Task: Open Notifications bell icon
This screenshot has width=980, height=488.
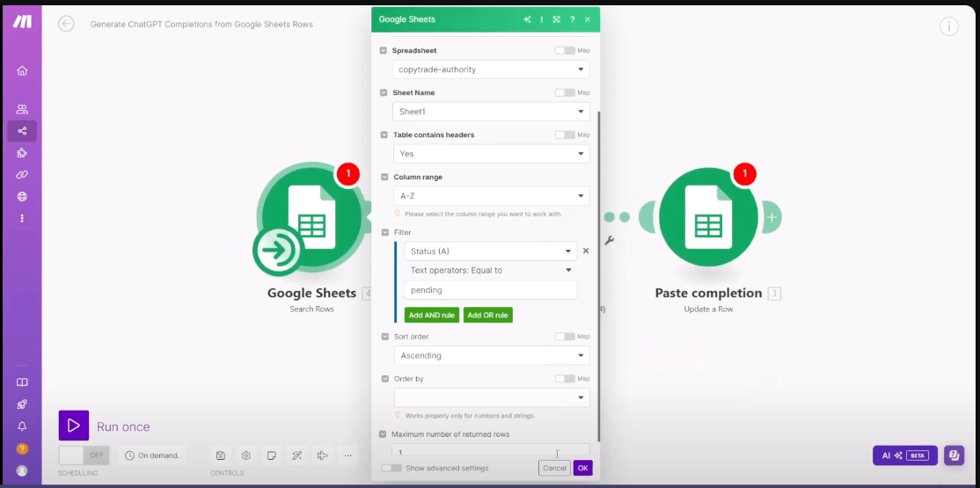Action: tap(22, 426)
